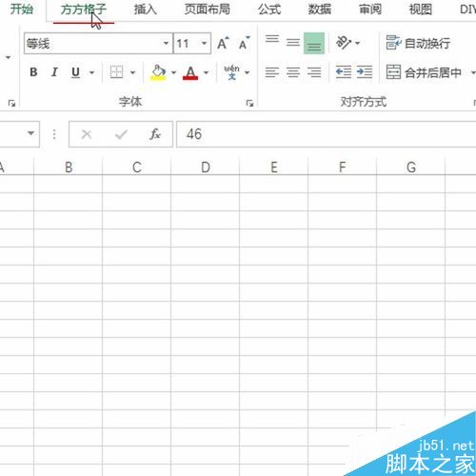Select column B header

[x=69, y=167]
